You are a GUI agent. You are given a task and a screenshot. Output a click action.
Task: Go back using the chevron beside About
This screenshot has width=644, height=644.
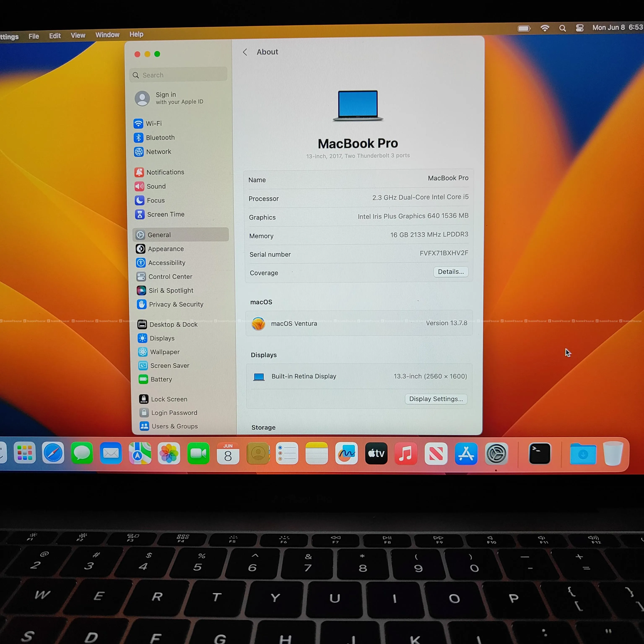[x=245, y=52]
